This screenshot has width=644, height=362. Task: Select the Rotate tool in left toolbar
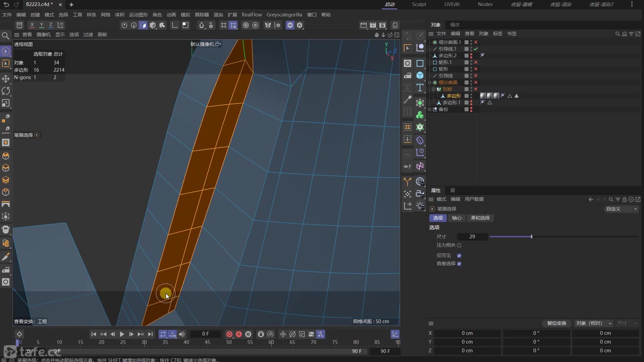pos(6,91)
